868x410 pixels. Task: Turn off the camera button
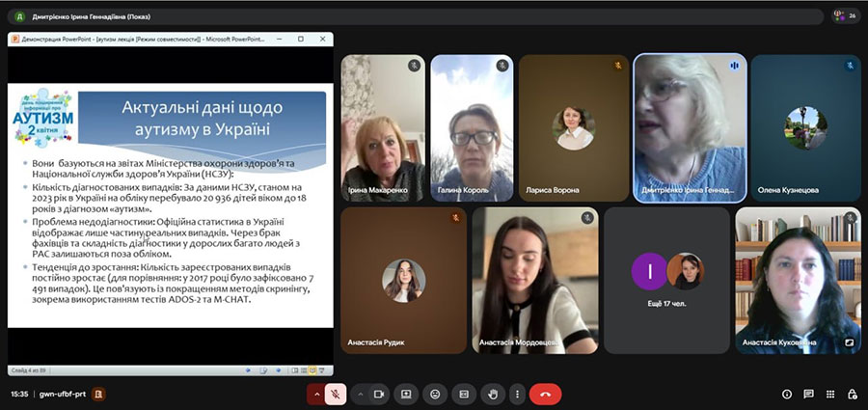point(379,394)
